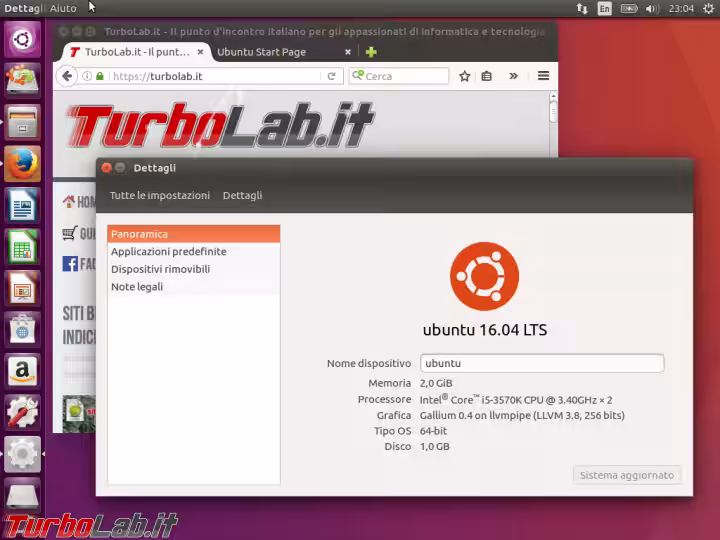Open the Files manager from the dock

point(22,122)
